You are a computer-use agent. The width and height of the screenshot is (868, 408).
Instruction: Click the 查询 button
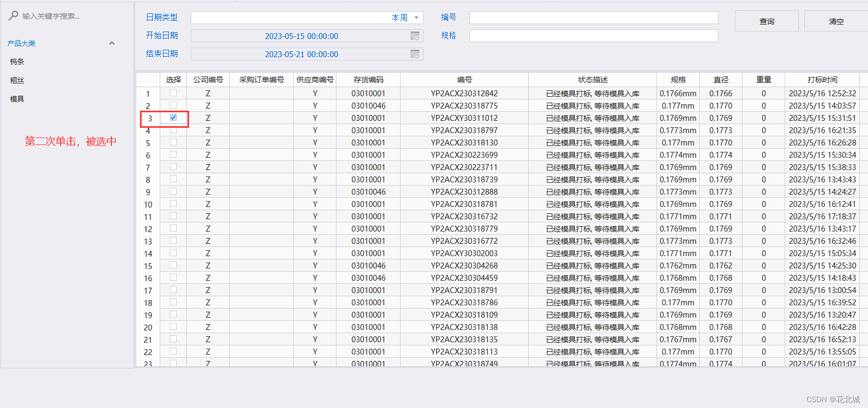pos(767,21)
